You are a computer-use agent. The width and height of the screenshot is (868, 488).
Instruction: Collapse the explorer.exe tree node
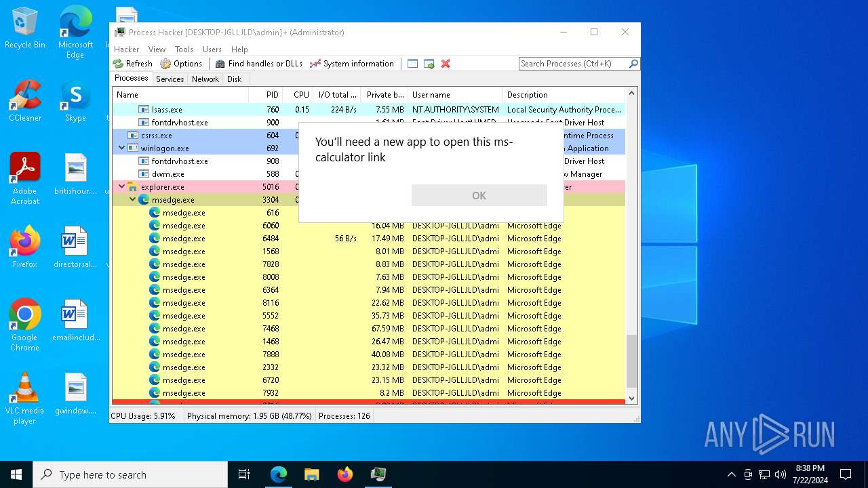coord(121,186)
